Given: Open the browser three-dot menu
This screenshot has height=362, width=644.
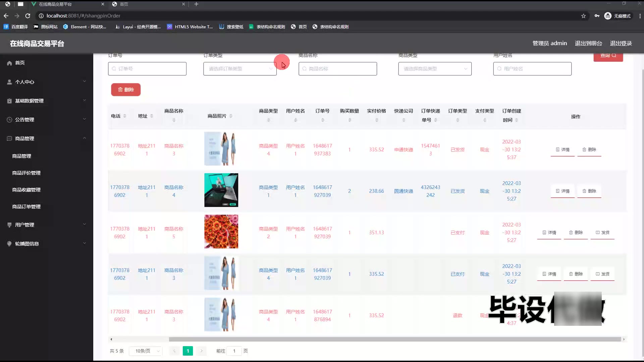Looking at the screenshot, I should 640,16.
